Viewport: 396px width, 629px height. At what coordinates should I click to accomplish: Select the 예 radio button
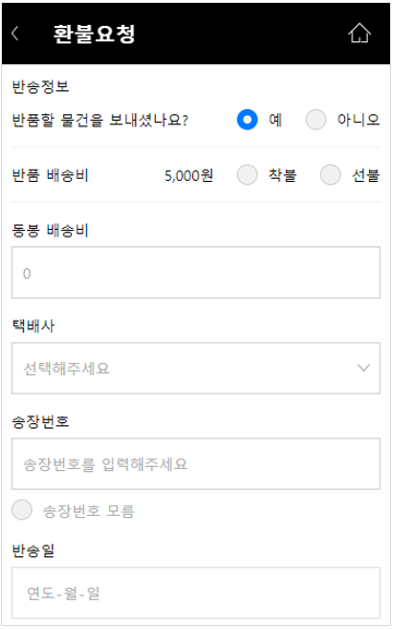click(247, 120)
